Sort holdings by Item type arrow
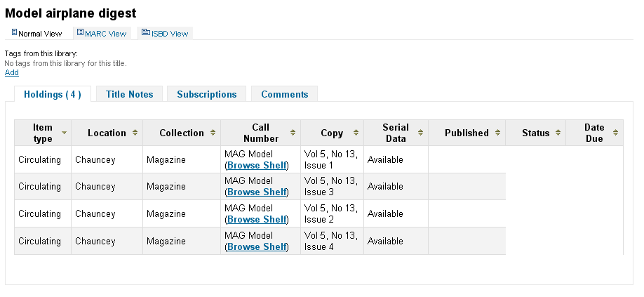 pos(65,133)
